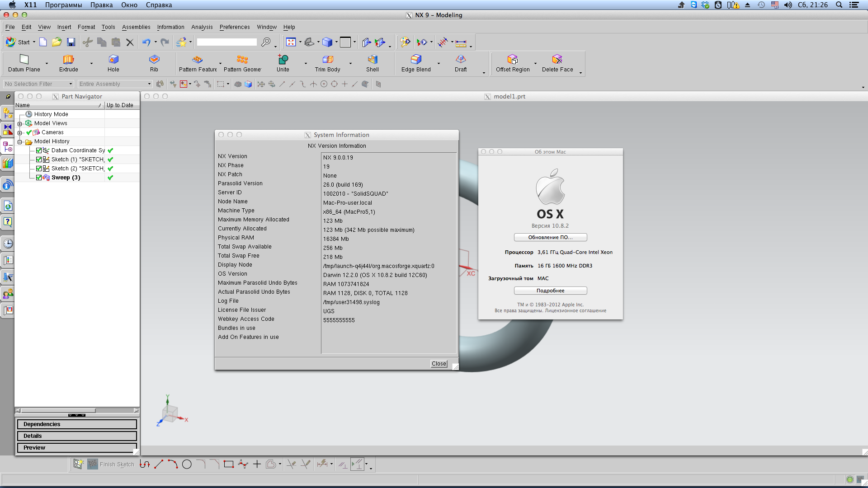
Task: Toggle Datum Coordinate System checkbox
Action: [x=39, y=150]
